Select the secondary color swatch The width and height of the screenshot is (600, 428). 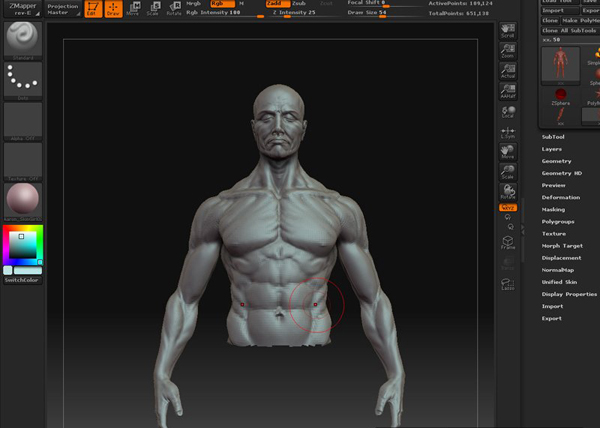click(8, 270)
